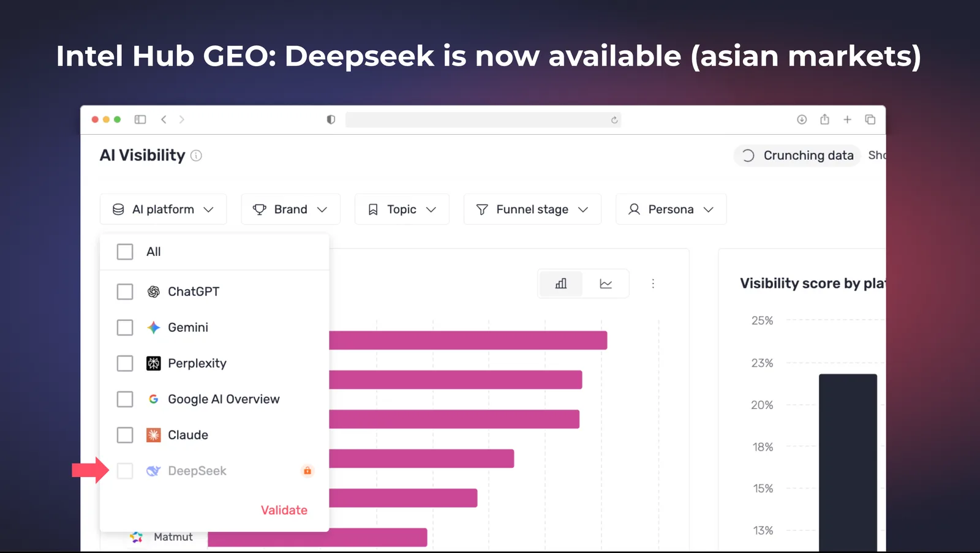Check the Perplexity checkbox
This screenshot has width=980, height=553.
[125, 363]
